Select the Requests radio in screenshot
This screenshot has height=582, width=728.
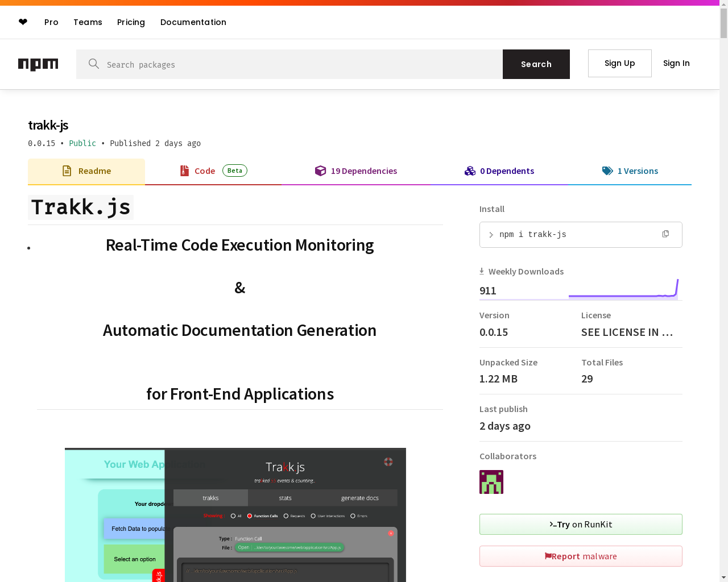286,516
